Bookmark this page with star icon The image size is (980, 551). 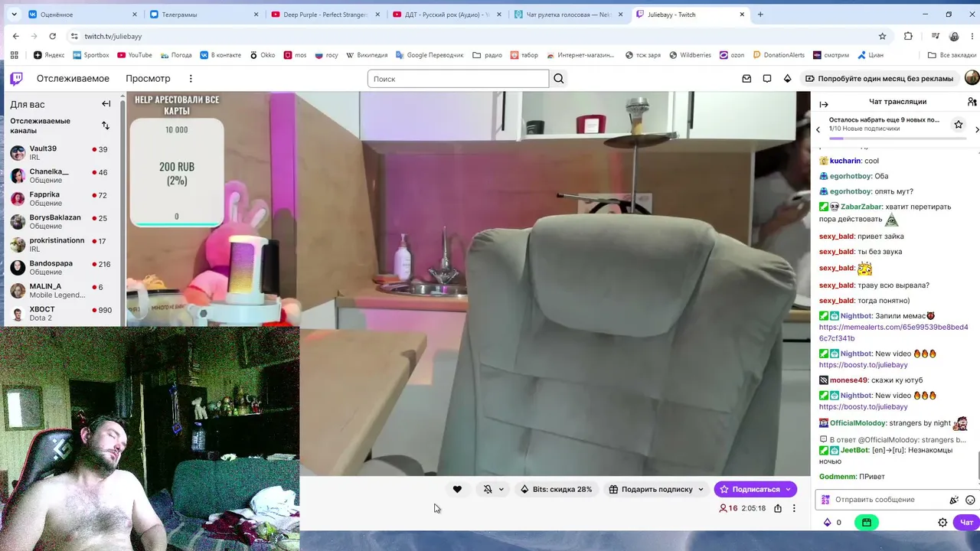882,36
